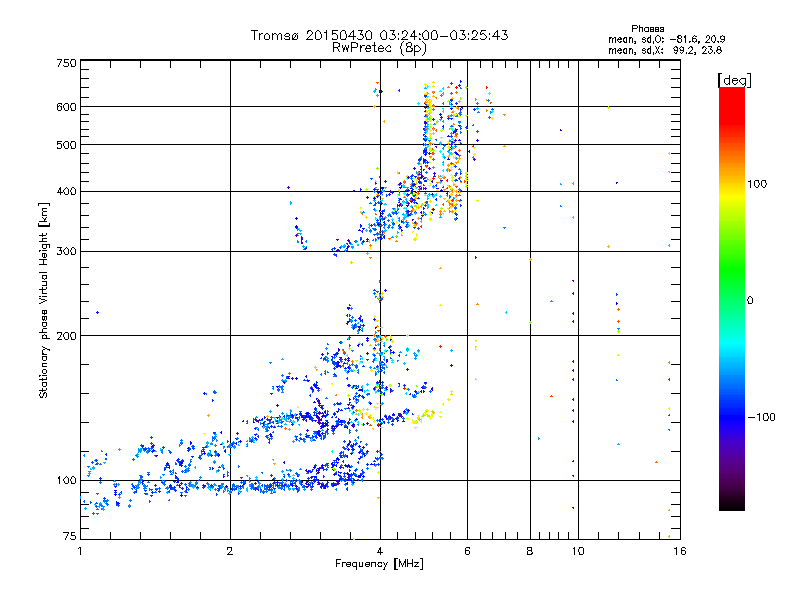Click the x-axis tick label '2'

(x=230, y=551)
